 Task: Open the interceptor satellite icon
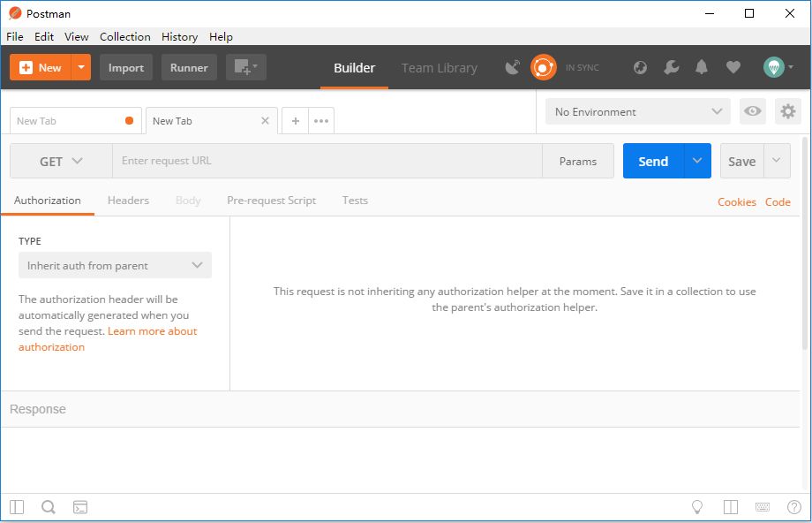tap(512, 67)
